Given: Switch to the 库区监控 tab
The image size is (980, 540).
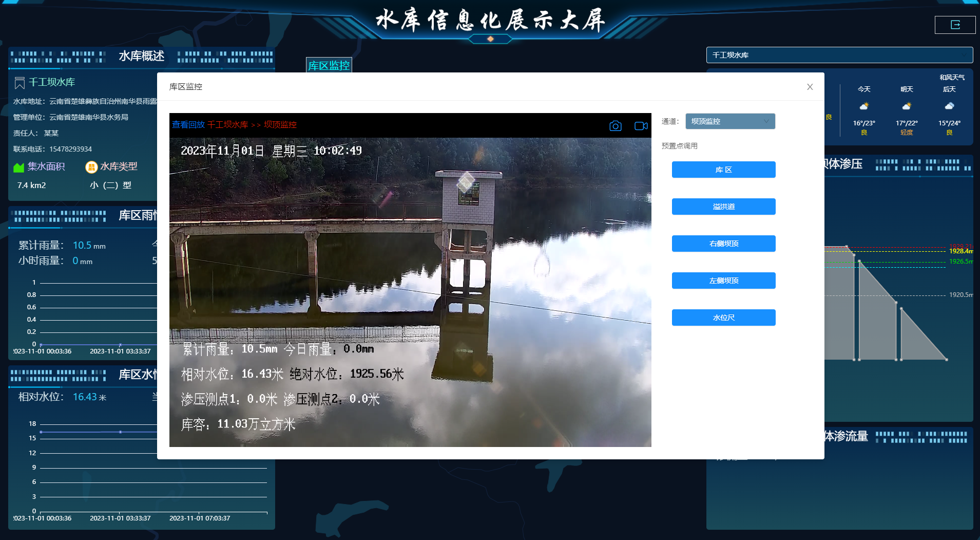Looking at the screenshot, I should [x=329, y=65].
